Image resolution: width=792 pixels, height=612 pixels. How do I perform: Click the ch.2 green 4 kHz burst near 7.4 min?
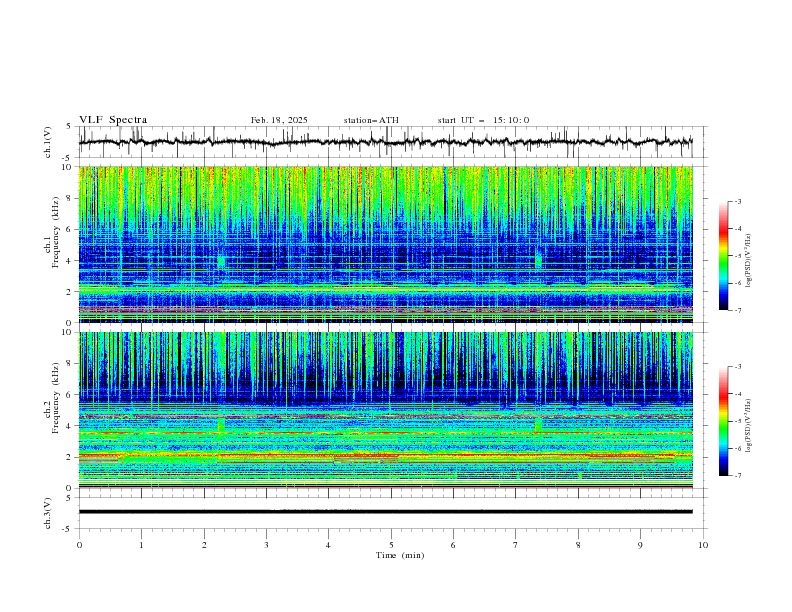click(538, 425)
